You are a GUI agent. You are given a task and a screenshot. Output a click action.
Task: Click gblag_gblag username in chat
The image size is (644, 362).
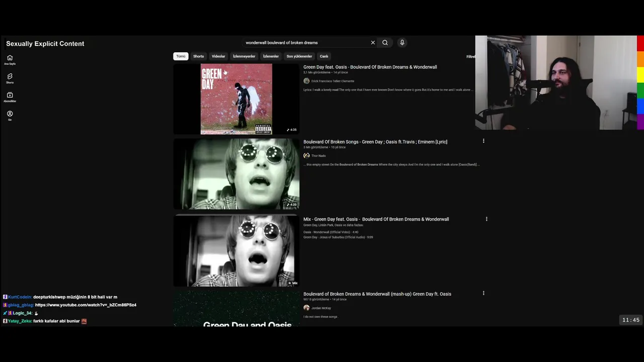(x=21, y=305)
